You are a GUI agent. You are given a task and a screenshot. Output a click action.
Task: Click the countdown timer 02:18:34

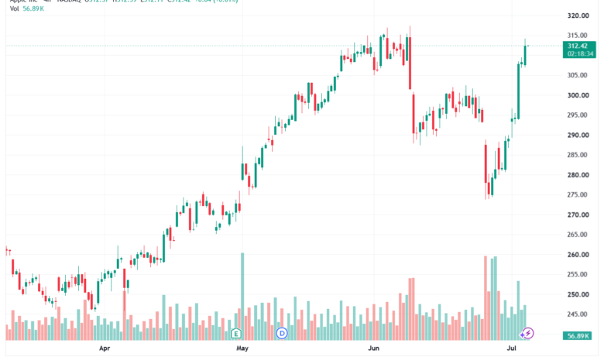(x=581, y=54)
